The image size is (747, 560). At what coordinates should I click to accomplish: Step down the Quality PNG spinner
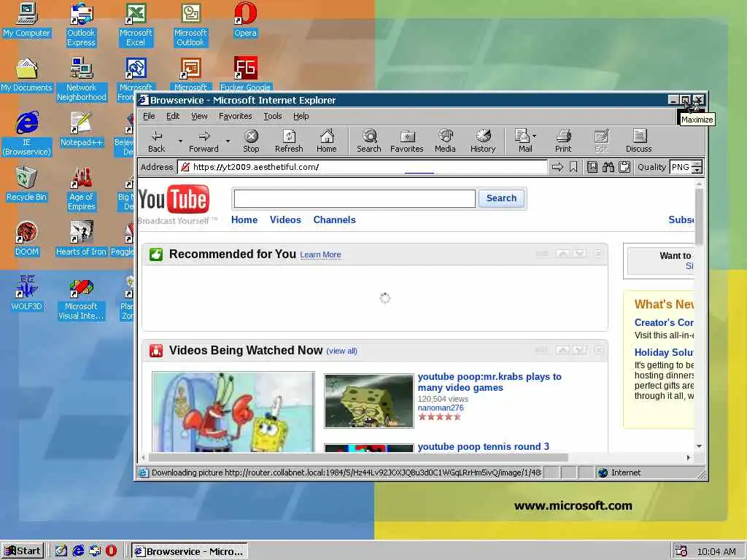click(697, 171)
